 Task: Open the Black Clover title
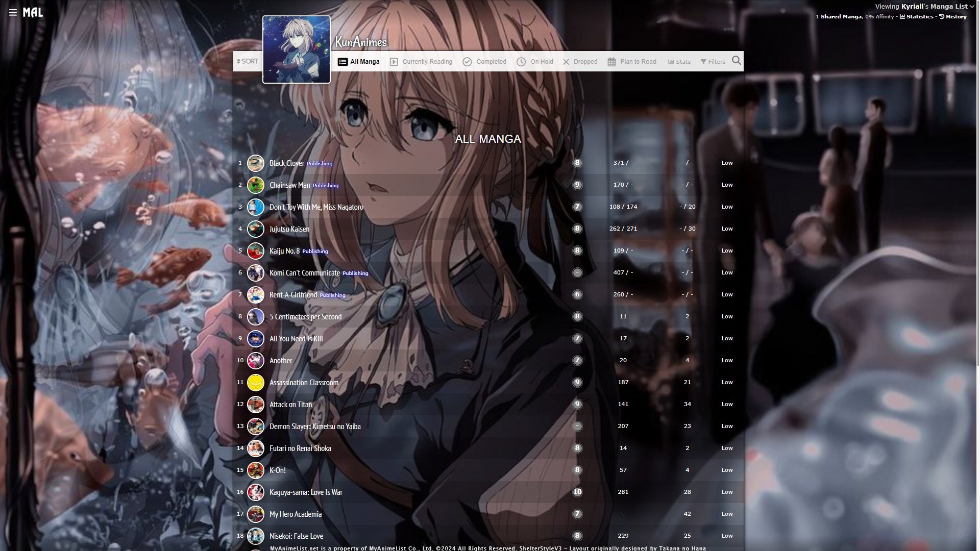(287, 163)
